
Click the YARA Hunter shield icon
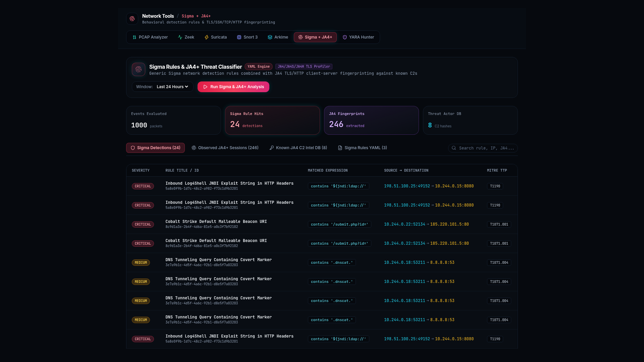(345, 37)
